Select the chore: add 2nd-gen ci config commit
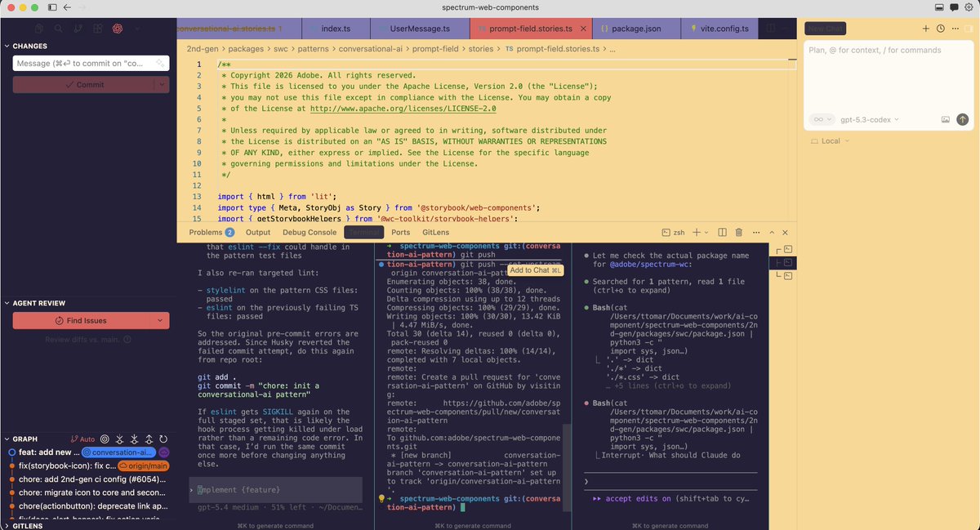980x530 pixels. [x=88, y=479]
